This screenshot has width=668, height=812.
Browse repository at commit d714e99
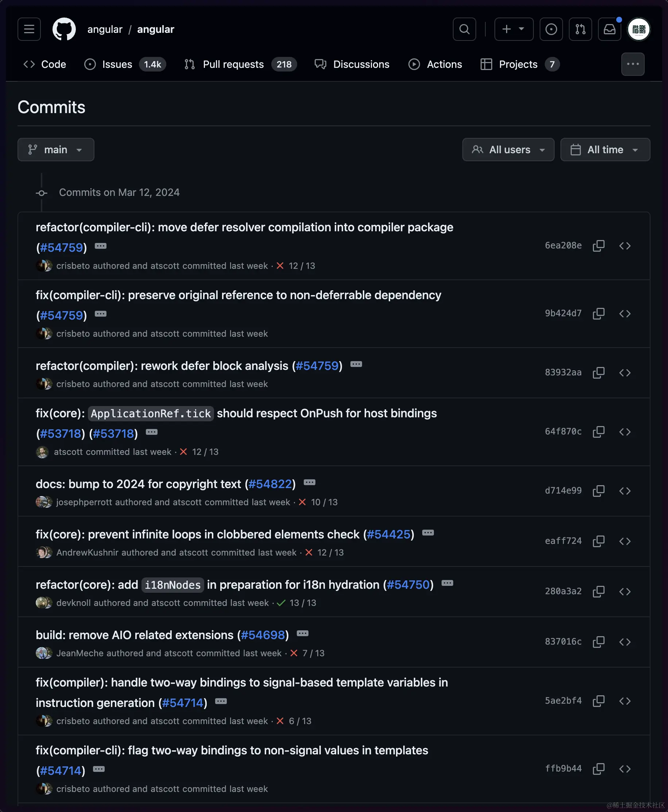coord(625,491)
